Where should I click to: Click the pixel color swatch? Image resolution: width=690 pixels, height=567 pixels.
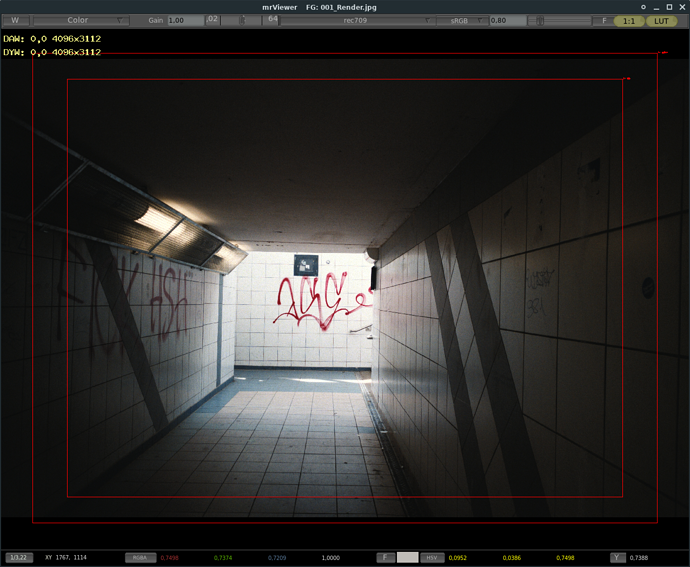pos(407,557)
